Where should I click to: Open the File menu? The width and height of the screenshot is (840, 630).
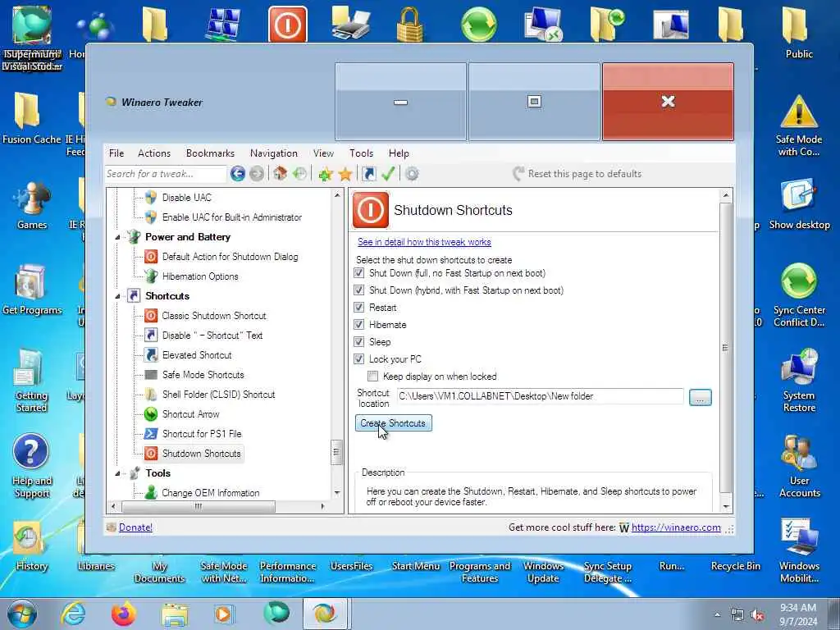[x=116, y=153]
